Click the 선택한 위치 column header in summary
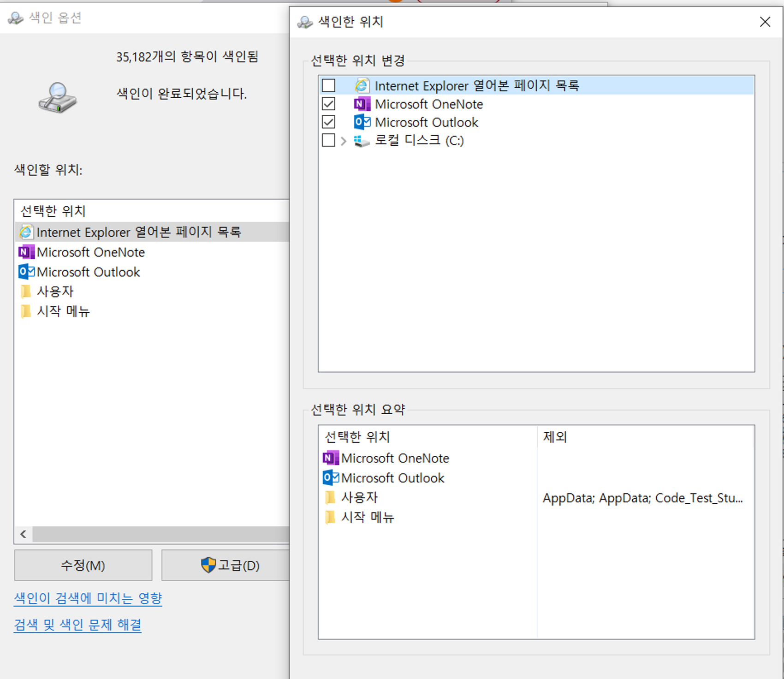The image size is (784, 679). coord(428,436)
